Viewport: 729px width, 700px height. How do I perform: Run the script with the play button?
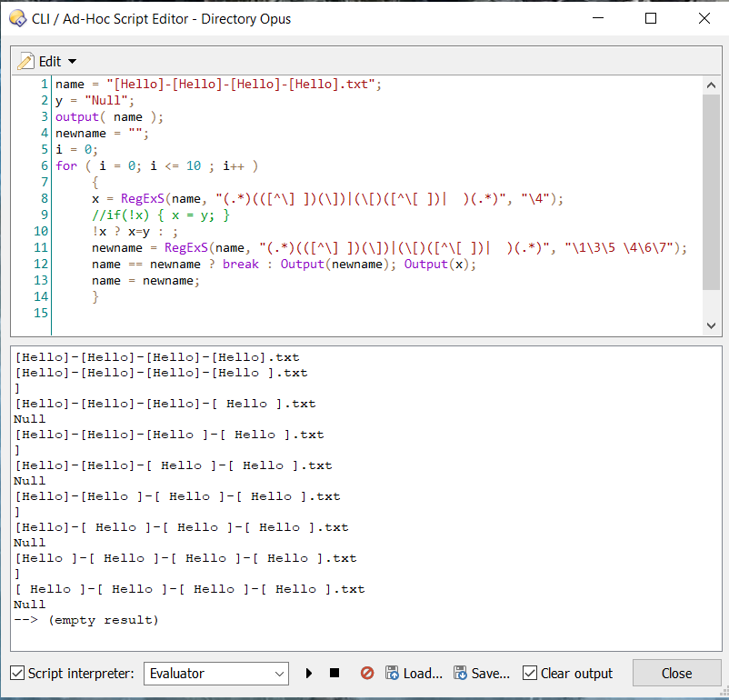coord(309,674)
